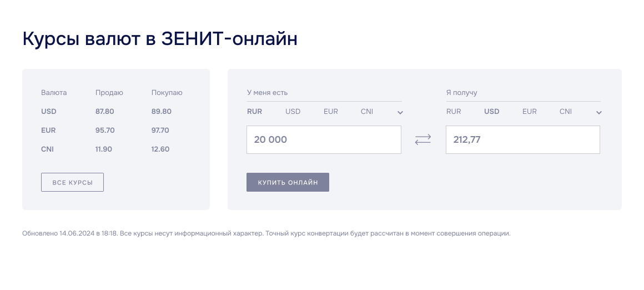Expand more currencies in 'Я получу'
The height and width of the screenshot is (290, 644).
(x=599, y=113)
